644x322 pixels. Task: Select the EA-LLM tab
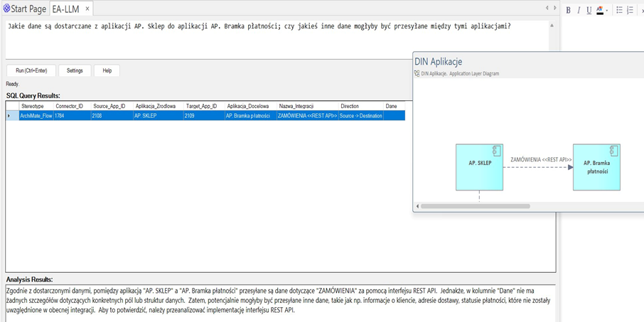coord(65,9)
